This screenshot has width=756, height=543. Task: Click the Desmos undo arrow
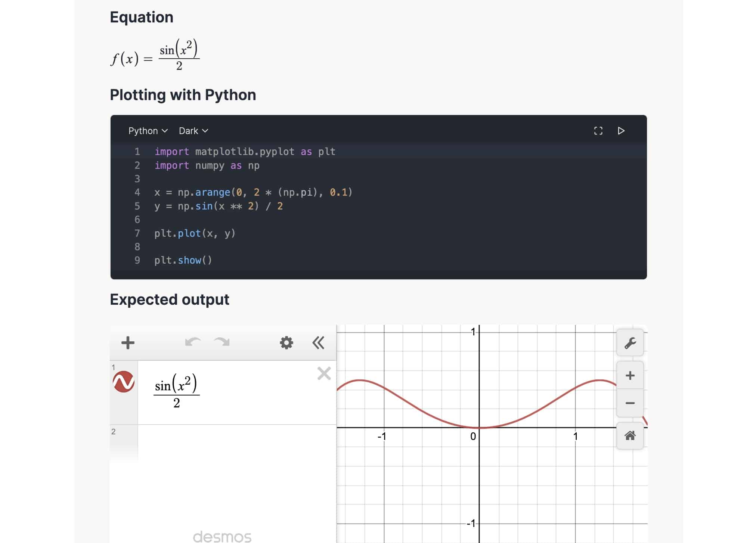point(193,342)
